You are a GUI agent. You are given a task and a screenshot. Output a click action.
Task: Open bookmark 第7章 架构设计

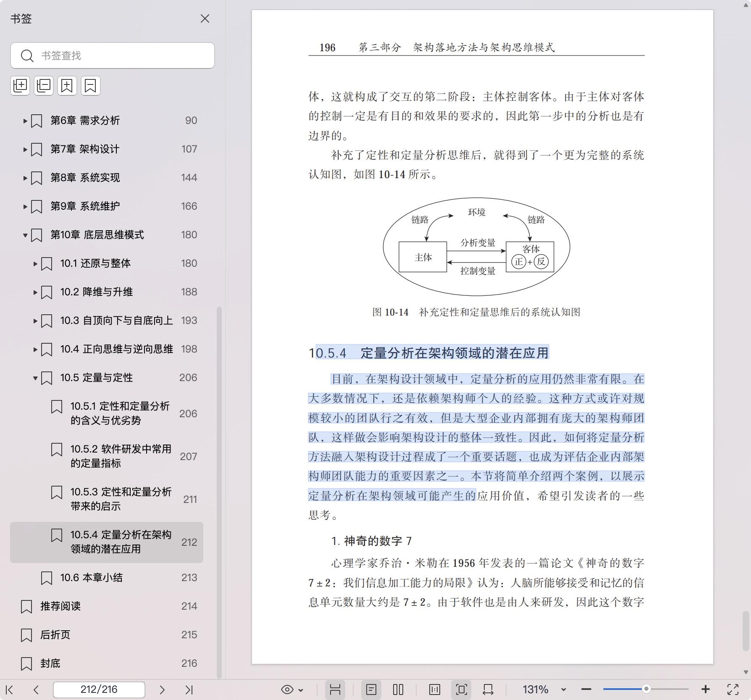[85, 149]
